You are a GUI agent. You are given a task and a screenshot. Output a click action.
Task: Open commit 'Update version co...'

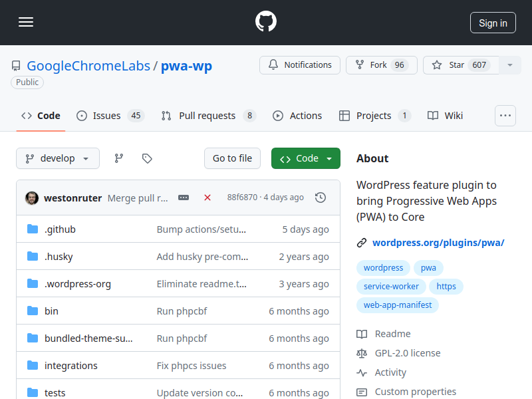point(200,392)
